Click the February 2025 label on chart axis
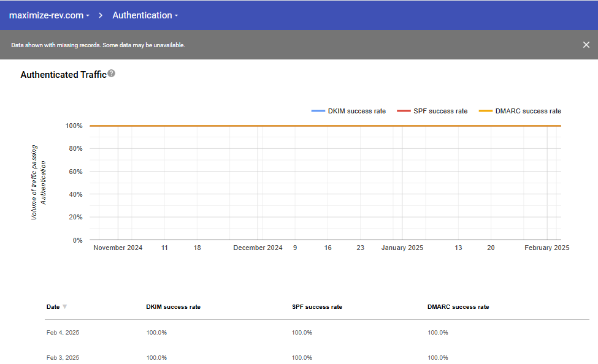This screenshot has height=364, width=598. coord(546,248)
